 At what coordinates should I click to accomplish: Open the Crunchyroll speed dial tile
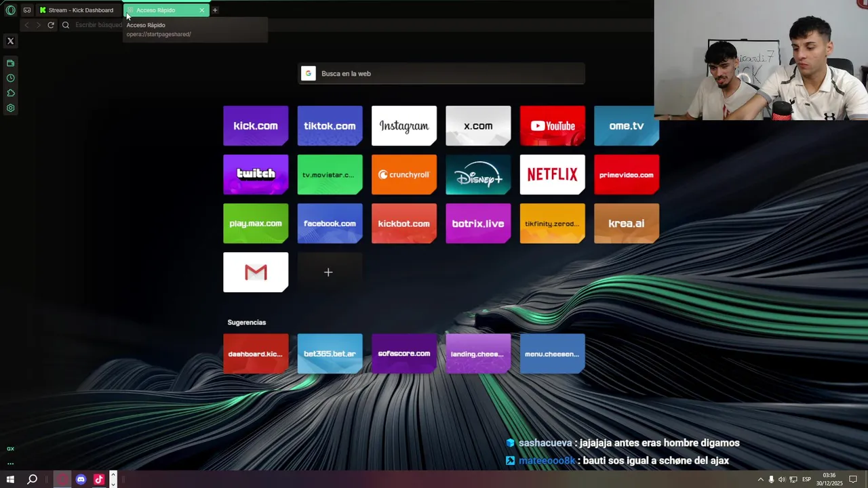click(404, 174)
